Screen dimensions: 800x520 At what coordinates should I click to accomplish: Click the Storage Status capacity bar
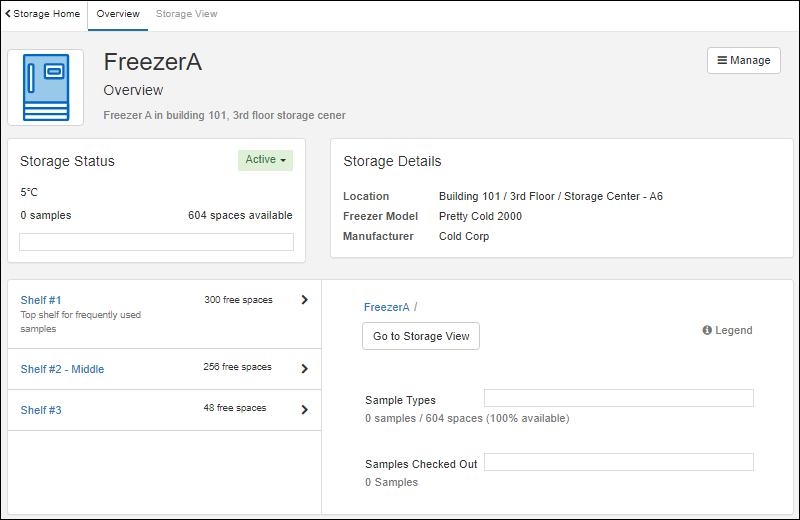tap(156, 242)
